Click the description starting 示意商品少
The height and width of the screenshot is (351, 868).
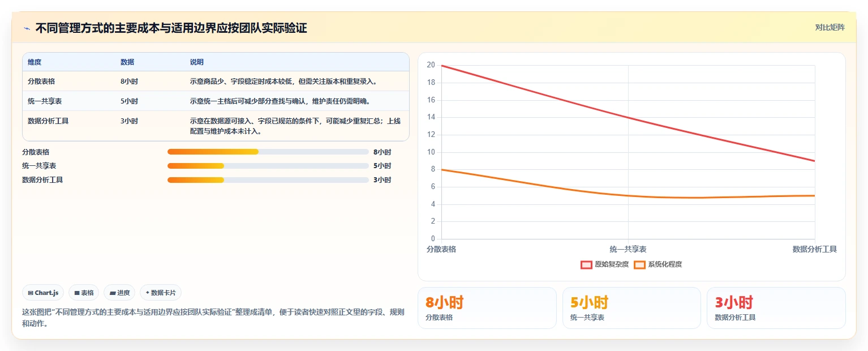[283, 82]
